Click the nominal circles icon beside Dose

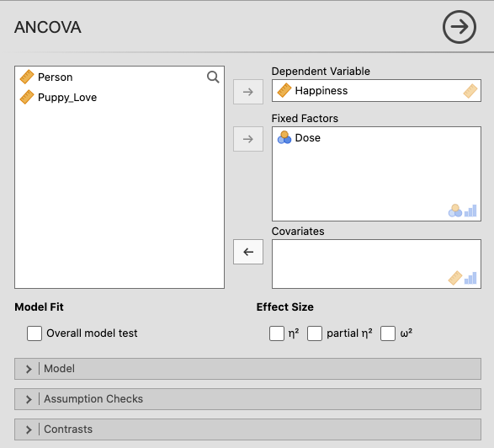pyautogui.click(x=284, y=137)
